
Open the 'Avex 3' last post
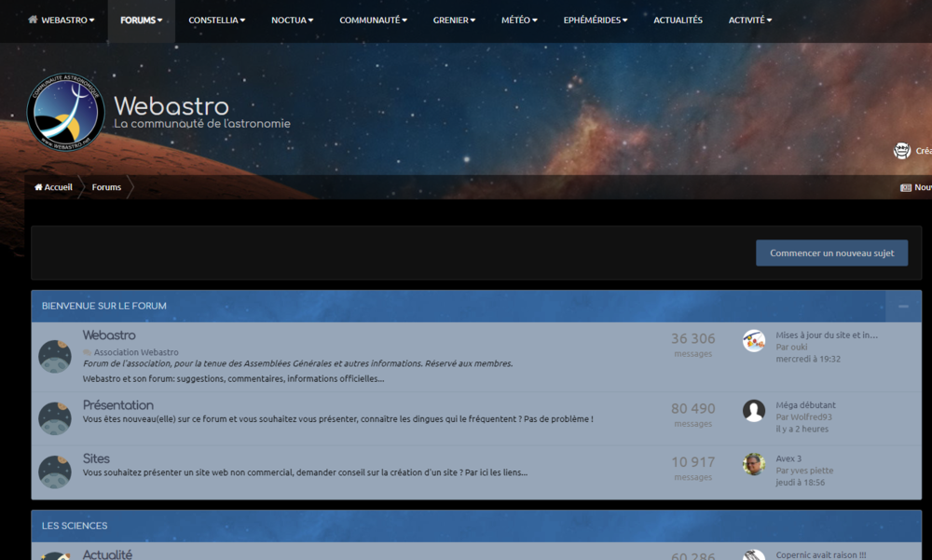coord(788,459)
